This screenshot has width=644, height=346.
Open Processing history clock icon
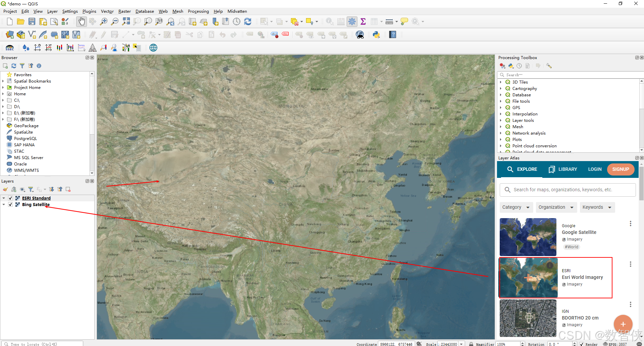coord(519,66)
